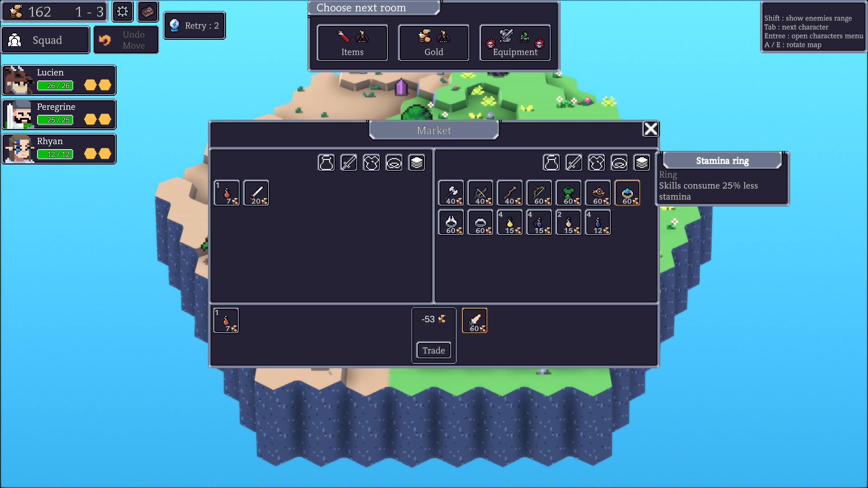Expand the Squad panel
The height and width of the screenshot is (488, 868).
coord(45,40)
